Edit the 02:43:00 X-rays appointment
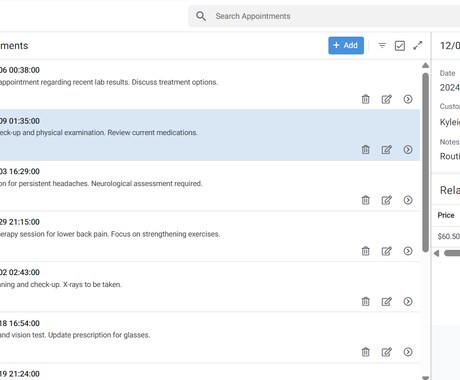460x380 pixels. 387,301
